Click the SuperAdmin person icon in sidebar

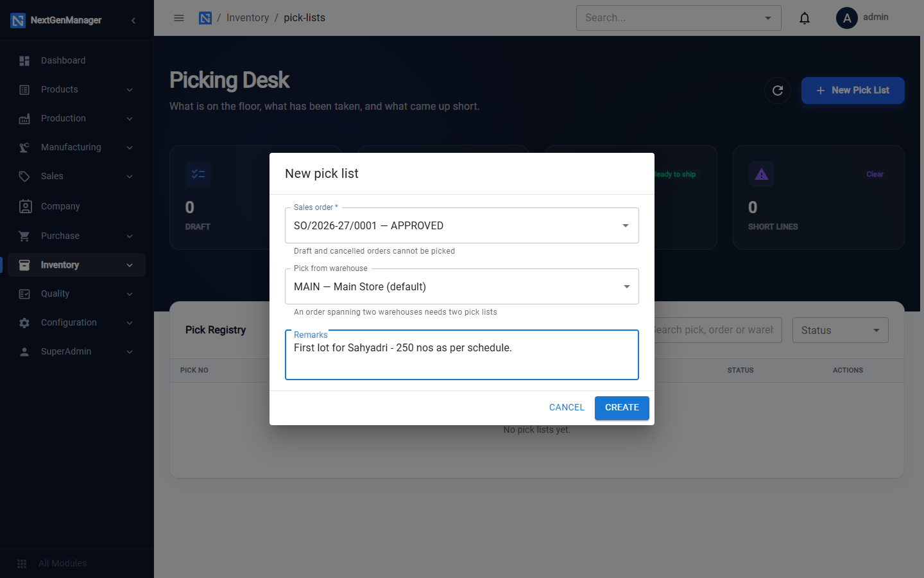(24, 351)
